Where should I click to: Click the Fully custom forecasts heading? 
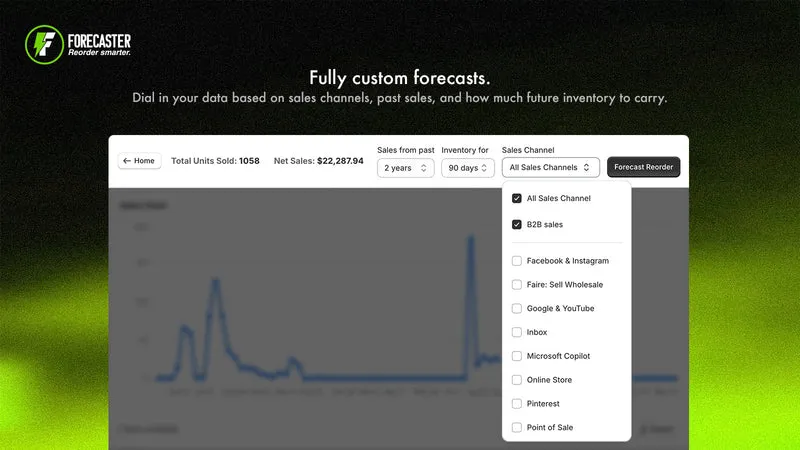(x=399, y=78)
